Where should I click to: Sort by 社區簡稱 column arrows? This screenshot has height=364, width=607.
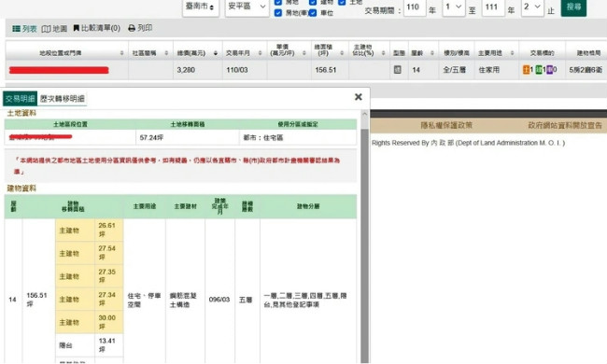pos(166,52)
